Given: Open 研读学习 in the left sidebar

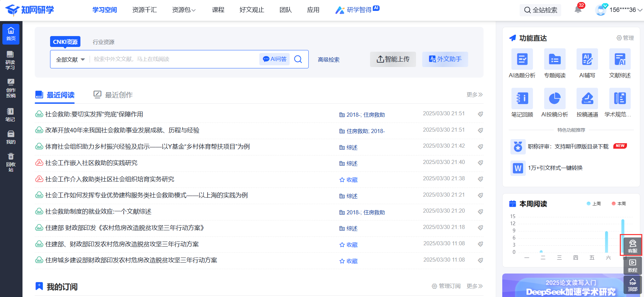Looking at the screenshot, I should (x=11, y=60).
